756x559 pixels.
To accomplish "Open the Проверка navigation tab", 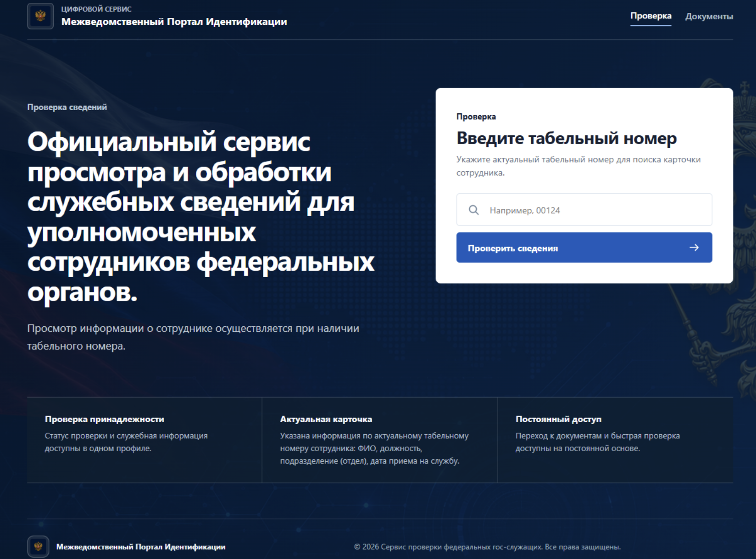I will click(650, 16).
